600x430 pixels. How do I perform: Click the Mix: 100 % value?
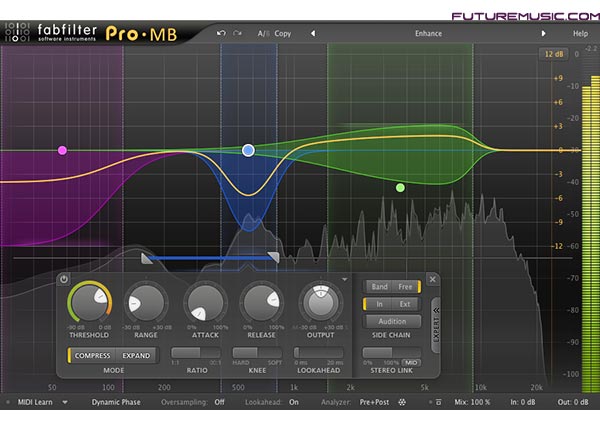[x=472, y=402]
